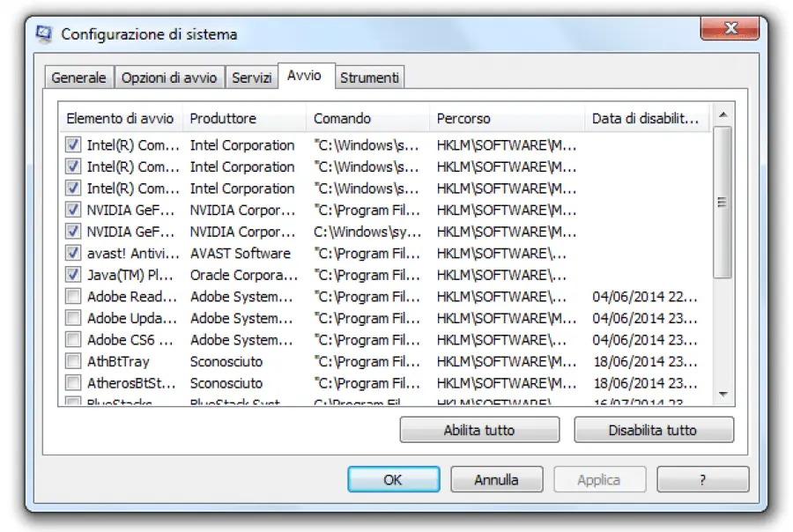
Task: Enable the AtherosBtSt startup item
Action: (74, 383)
